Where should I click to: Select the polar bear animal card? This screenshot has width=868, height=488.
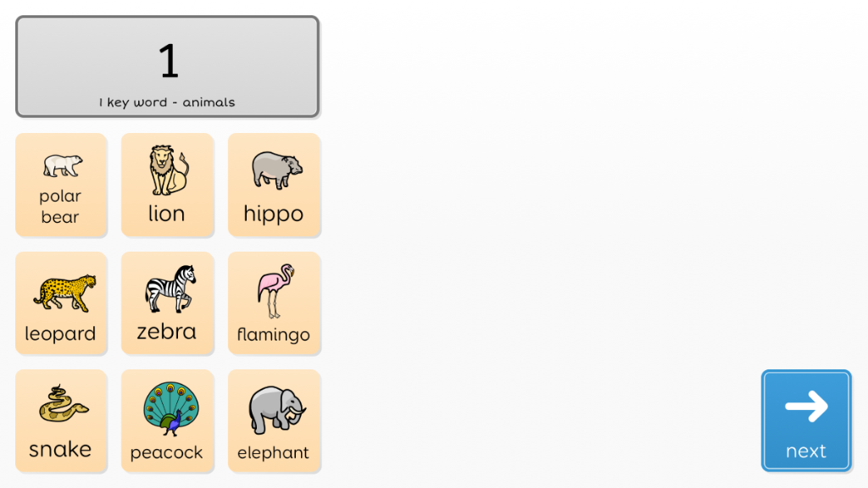tap(61, 185)
